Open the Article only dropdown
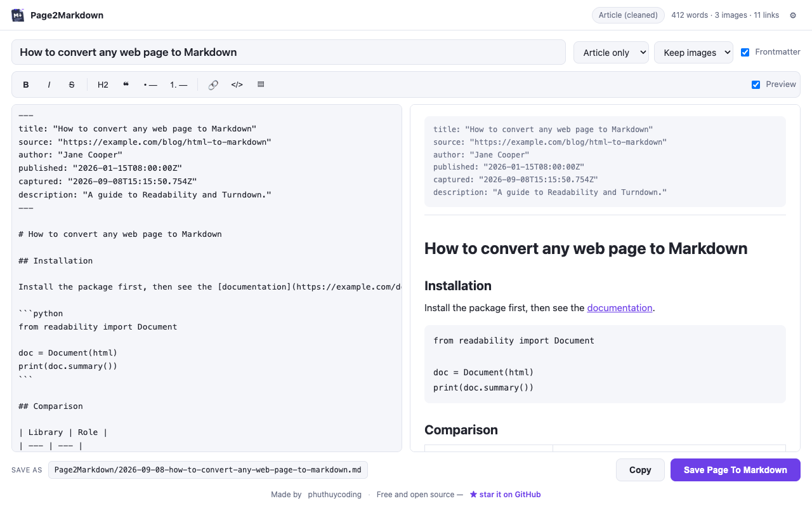 tap(611, 53)
